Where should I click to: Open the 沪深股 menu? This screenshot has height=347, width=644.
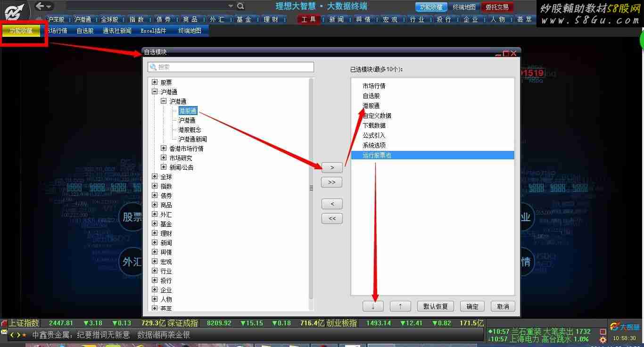56,19
